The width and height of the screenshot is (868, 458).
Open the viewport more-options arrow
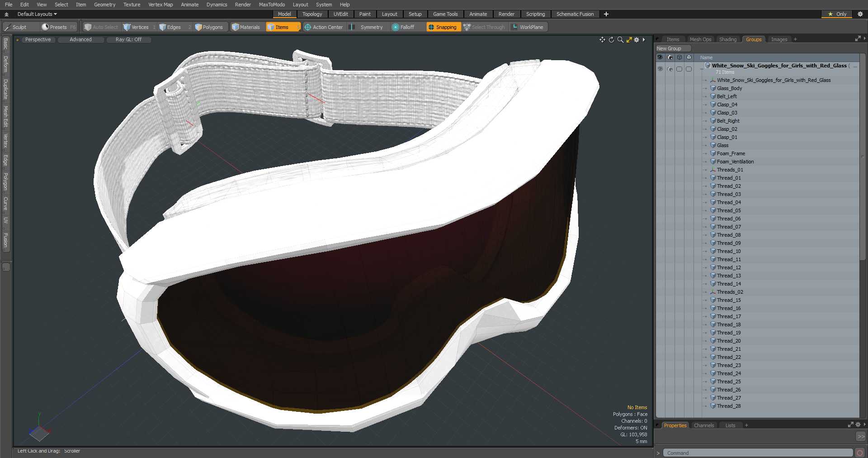click(x=644, y=40)
